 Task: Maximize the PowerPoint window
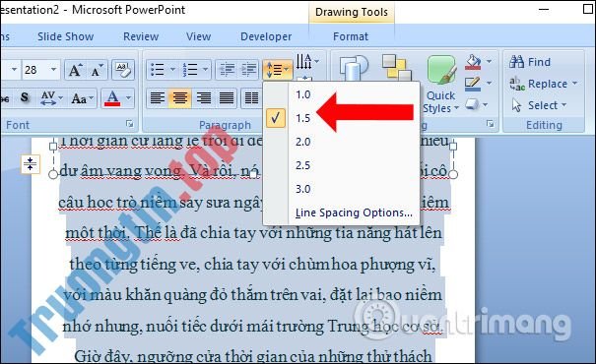[588, 9]
